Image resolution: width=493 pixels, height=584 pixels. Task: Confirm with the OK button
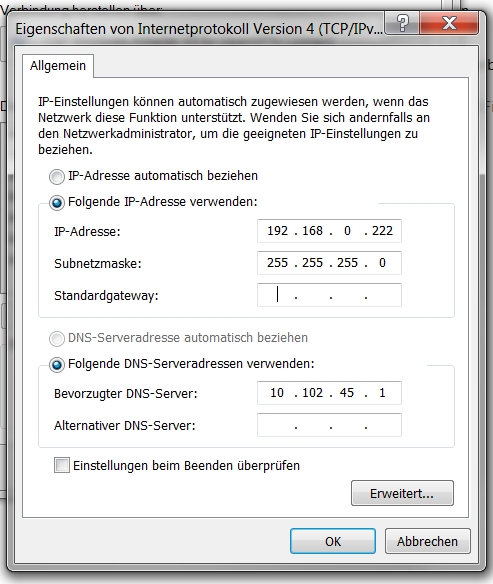(333, 541)
